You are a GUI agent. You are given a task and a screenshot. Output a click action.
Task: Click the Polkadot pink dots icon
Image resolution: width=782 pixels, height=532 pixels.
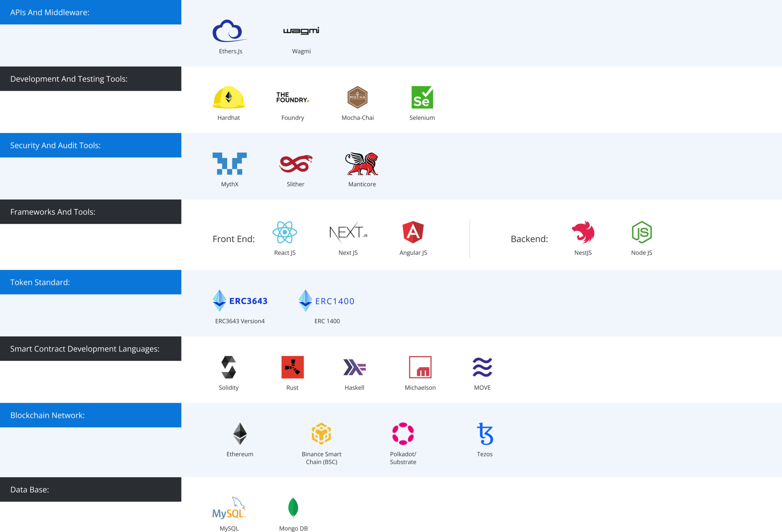pyautogui.click(x=403, y=434)
